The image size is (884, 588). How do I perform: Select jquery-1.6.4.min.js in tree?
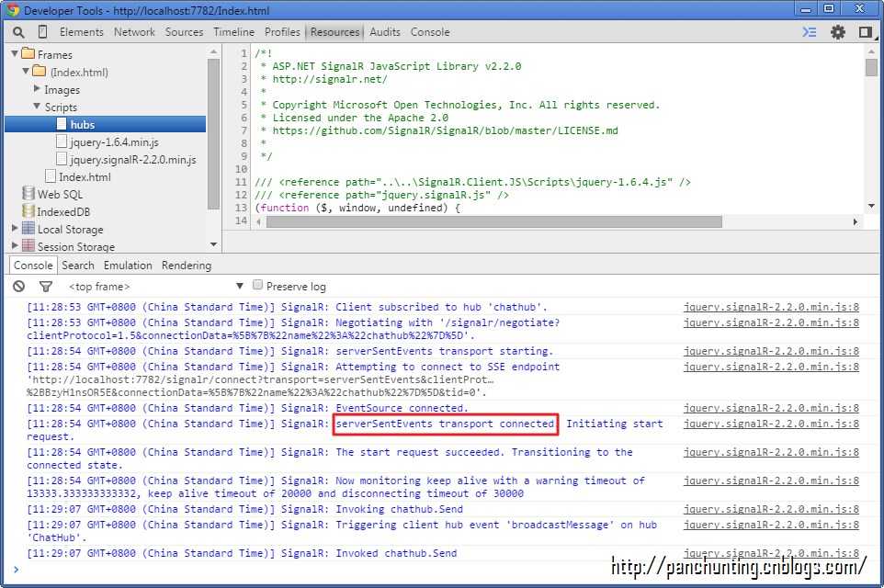point(115,141)
